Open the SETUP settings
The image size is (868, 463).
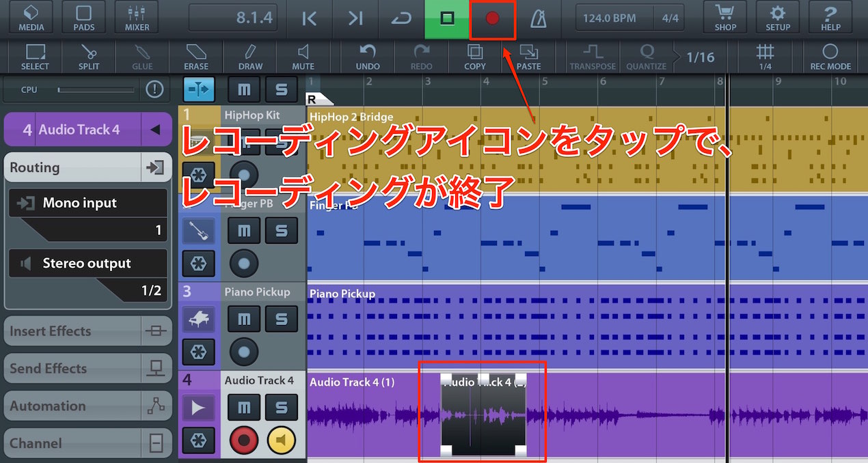[778, 18]
